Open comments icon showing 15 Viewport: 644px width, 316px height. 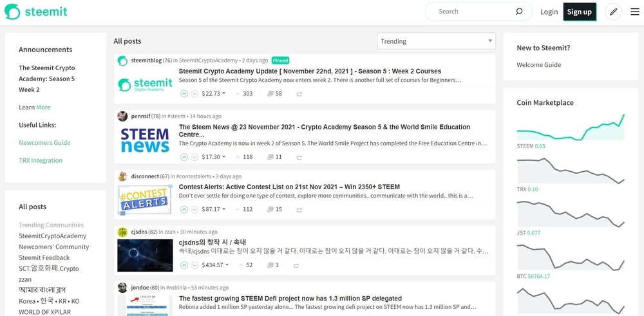point(270,209)
